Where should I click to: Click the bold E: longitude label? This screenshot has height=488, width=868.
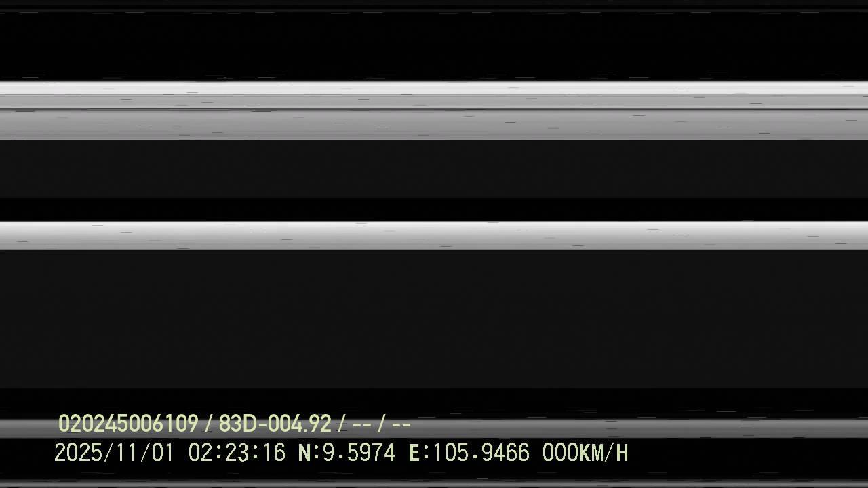[420, 453]
